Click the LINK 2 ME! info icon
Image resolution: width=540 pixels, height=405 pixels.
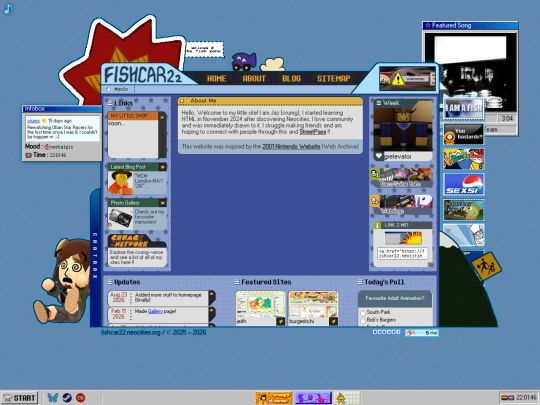click(x=377, y=225)
